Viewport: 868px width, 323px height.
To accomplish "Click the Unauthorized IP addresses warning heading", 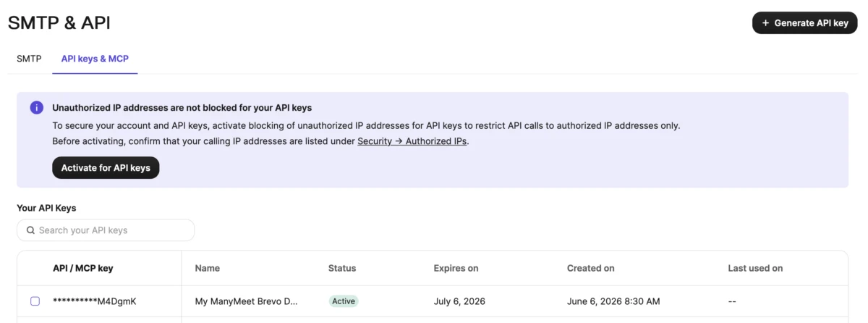I will [x=182, y=108].
